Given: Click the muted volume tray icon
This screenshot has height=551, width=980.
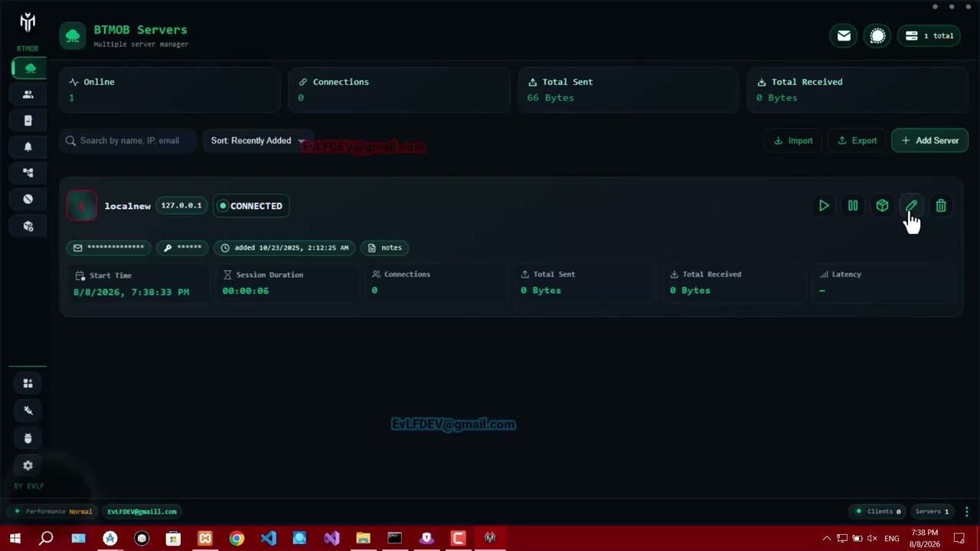Looking at the screenshot, I should click(x=872, y=539).
